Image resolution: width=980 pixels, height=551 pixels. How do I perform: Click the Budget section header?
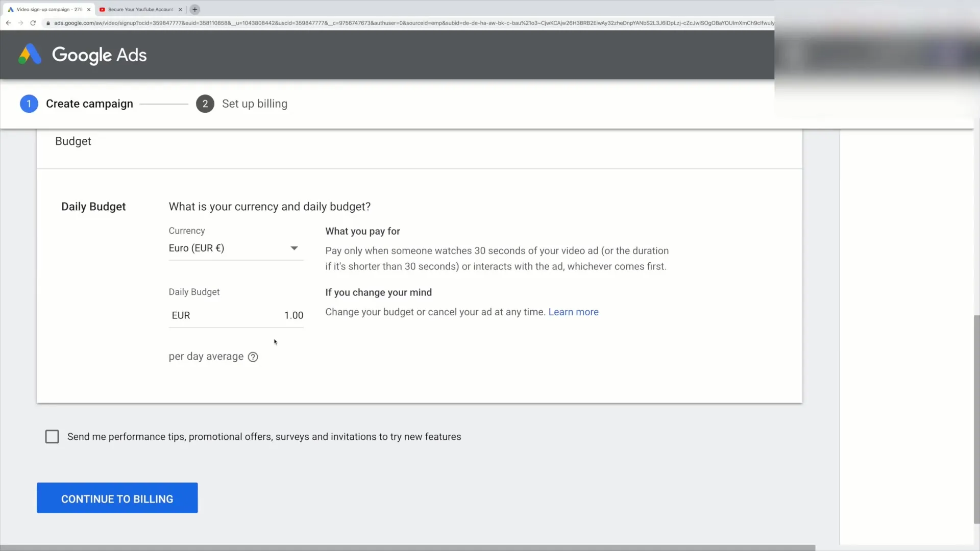pos(73,141)
